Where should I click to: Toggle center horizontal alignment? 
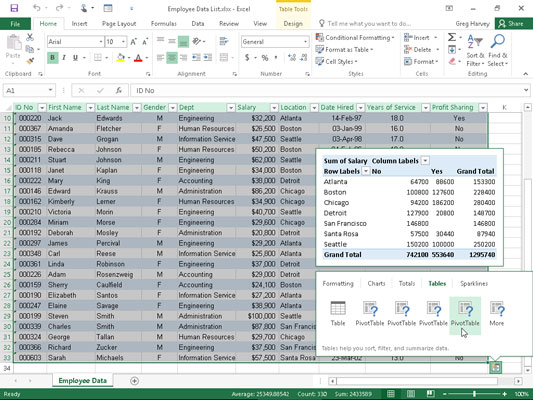pos(172,57)
